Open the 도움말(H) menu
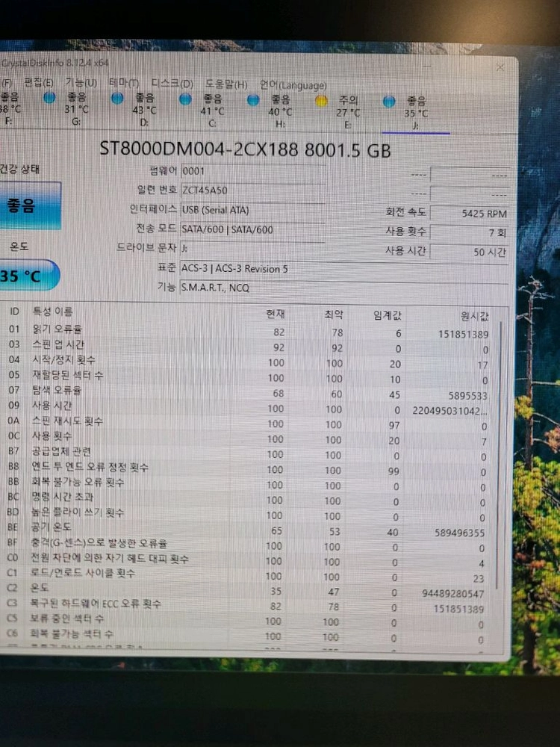The width and height of the screenshot is (560, 747). pos(226,84)
